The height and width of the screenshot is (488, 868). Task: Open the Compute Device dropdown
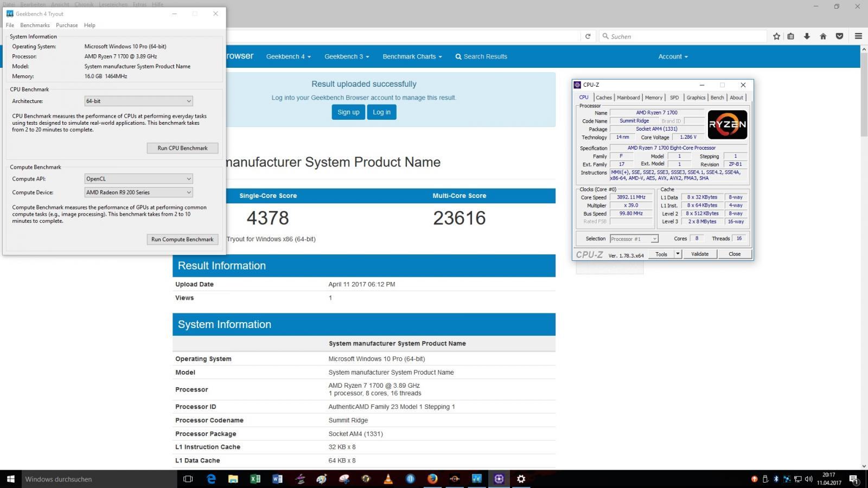(x=138, y=192)
